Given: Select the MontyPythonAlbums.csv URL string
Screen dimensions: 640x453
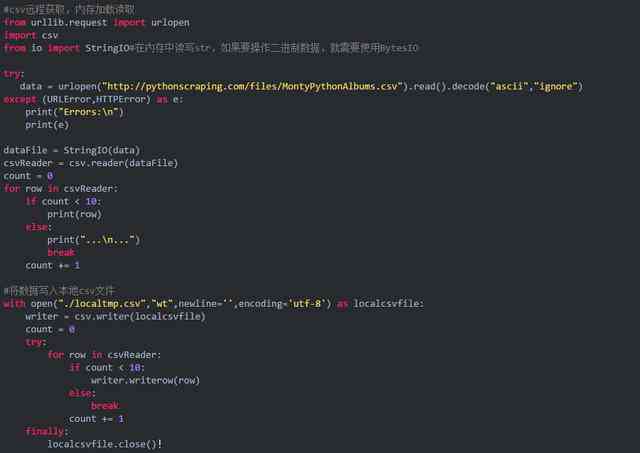Looking at the screenshot, I should point(252,87).
